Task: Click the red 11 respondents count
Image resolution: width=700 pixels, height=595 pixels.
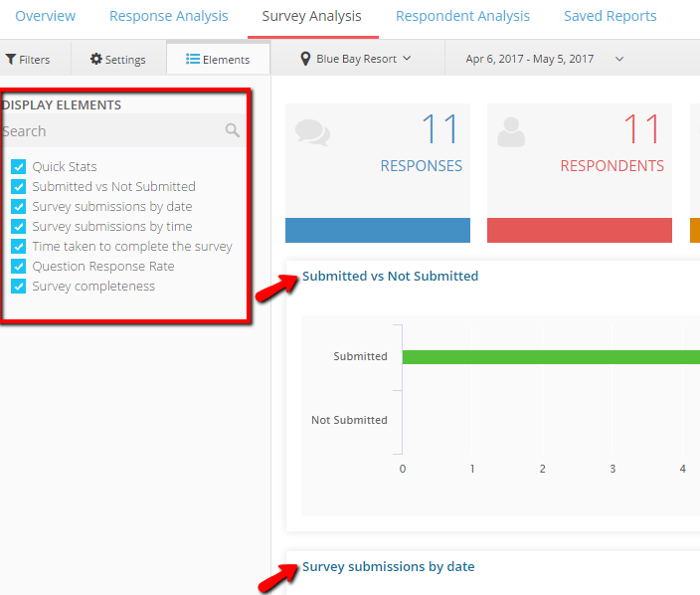Action: [x=642, y=128]
